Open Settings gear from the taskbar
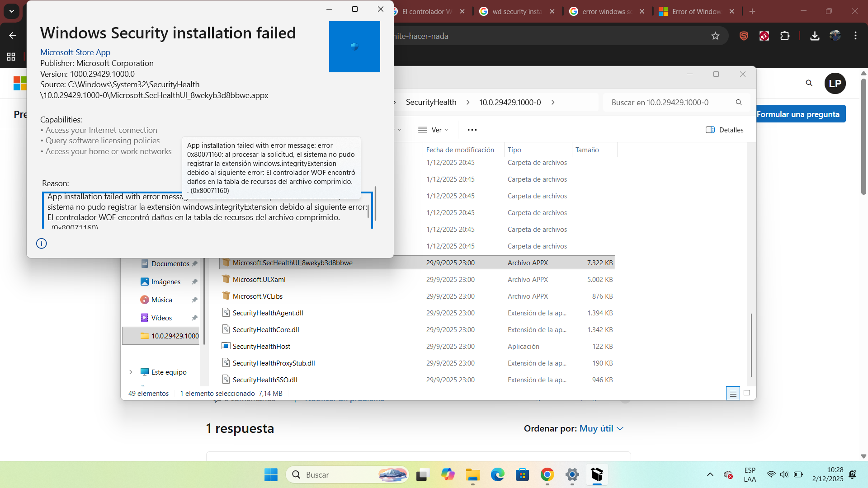Viewport: 868px width, 488px height. tap(572, 475)
